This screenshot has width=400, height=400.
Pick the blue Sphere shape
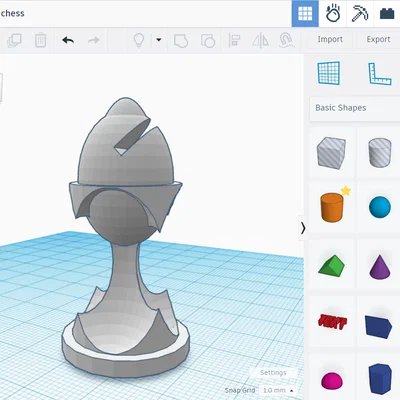coord(380,207)
